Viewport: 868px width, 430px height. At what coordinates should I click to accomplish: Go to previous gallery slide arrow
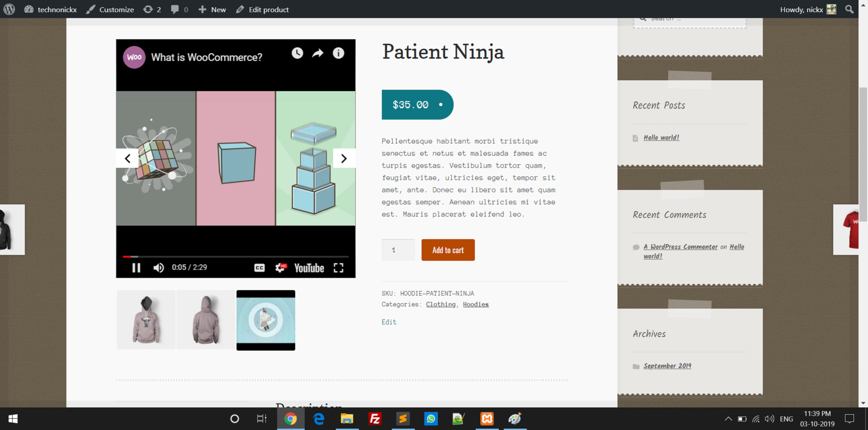[x=128, y=158]
